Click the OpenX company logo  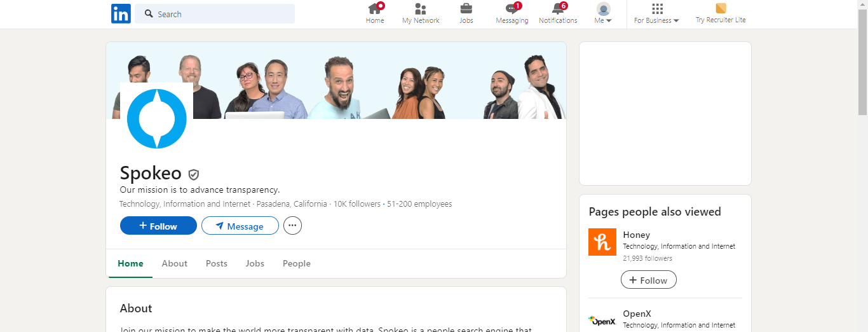coord(602,321)
